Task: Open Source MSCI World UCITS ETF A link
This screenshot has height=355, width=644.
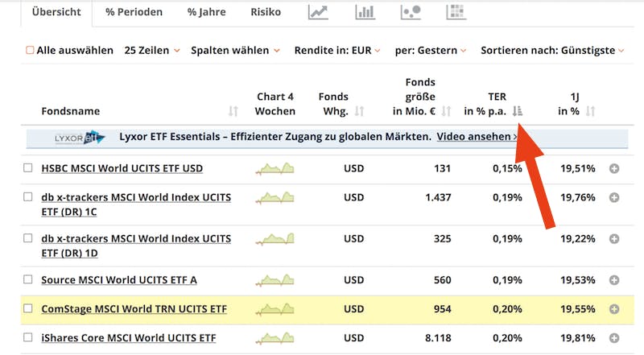Action: (119, 280)
